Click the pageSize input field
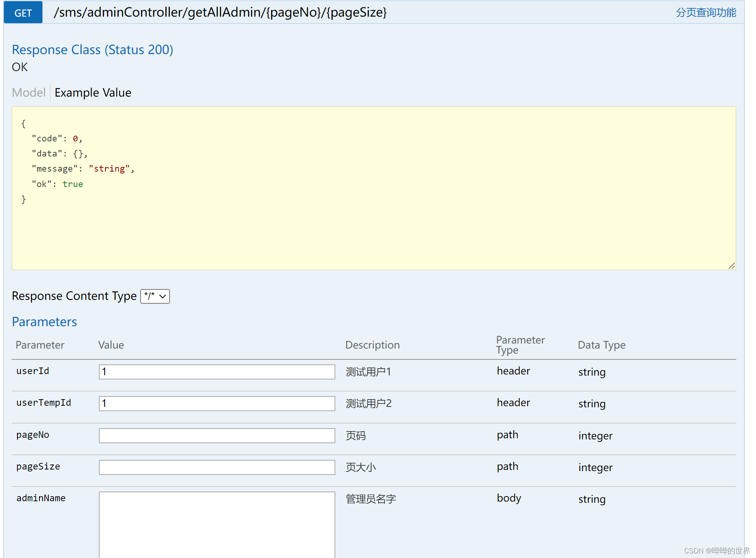This screenshot has width=756, height=558. (217, 467)
